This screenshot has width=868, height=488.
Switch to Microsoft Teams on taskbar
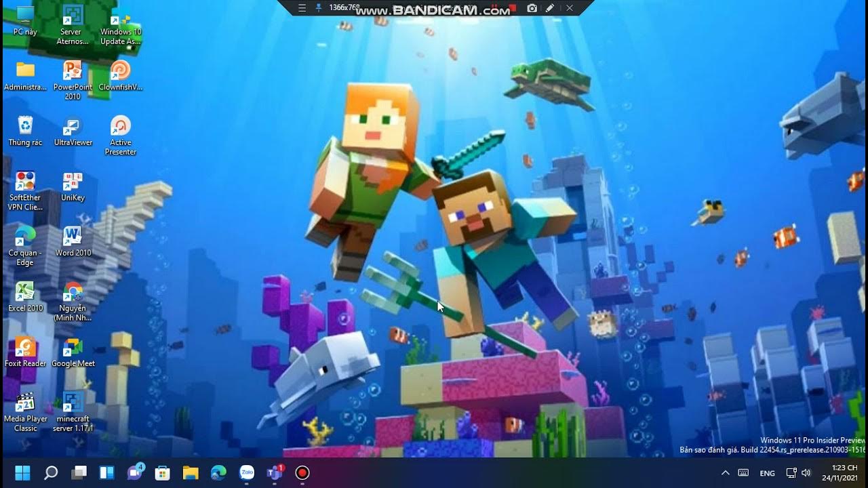pyautogui.click(x=275, y=472)
